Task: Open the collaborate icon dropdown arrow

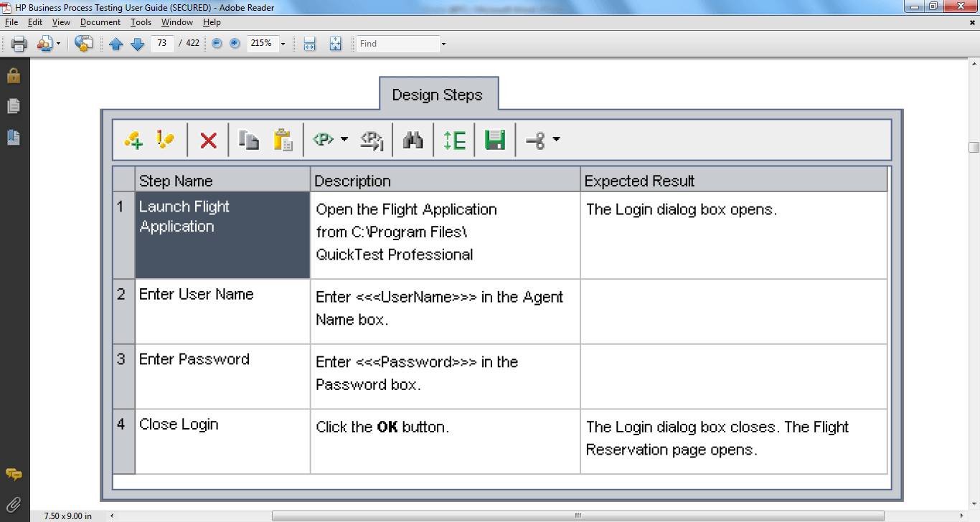Action: (x=59, y=44)
